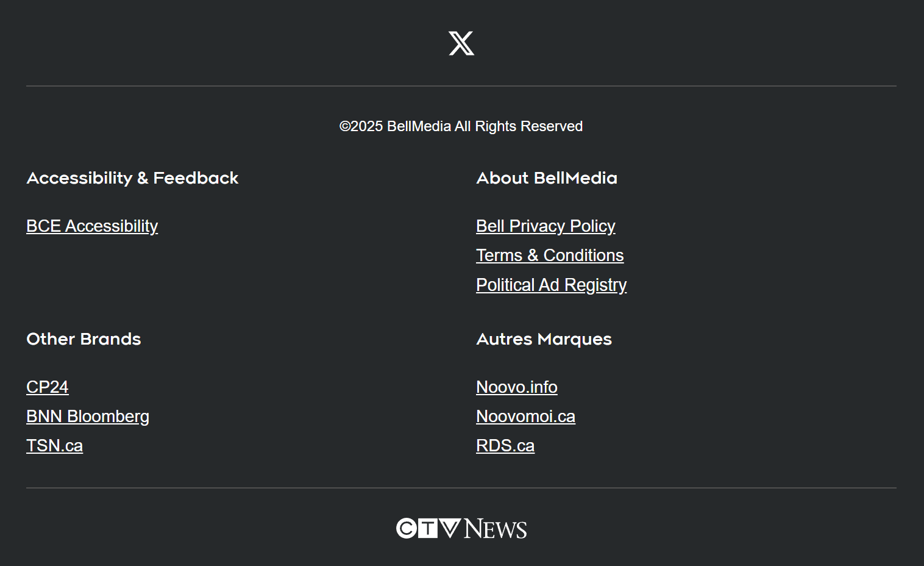The width and height of the screenshot is (924, 566).
Task: Click the Autres Marques heading
Action: click(x=544, y=339)
